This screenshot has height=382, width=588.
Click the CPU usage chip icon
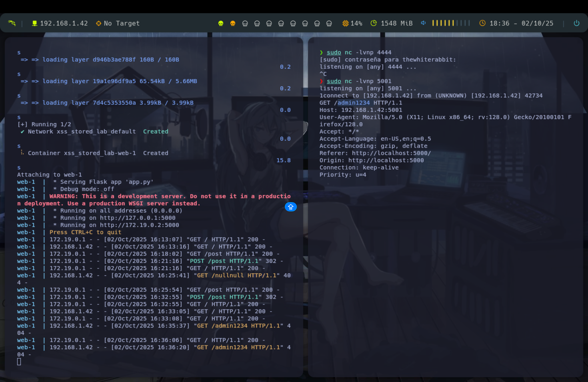[345, 23]
